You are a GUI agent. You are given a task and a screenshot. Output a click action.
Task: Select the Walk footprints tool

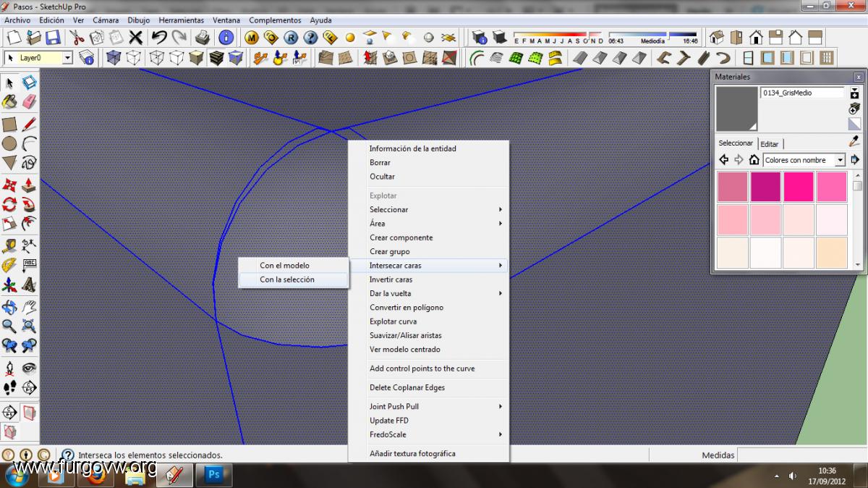coord(9,387)
